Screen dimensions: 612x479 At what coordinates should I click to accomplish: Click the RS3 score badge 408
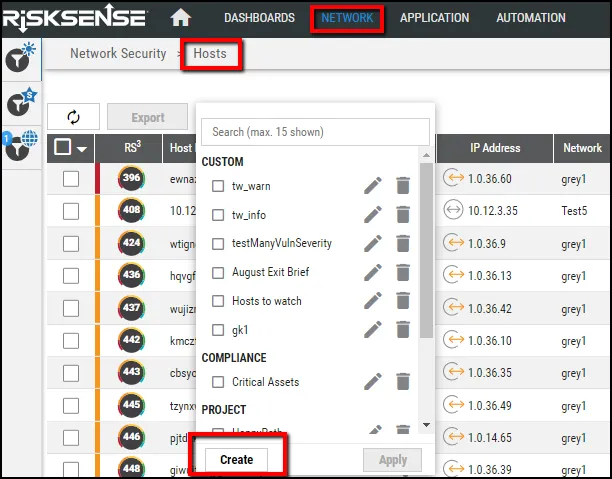(131, 210)
